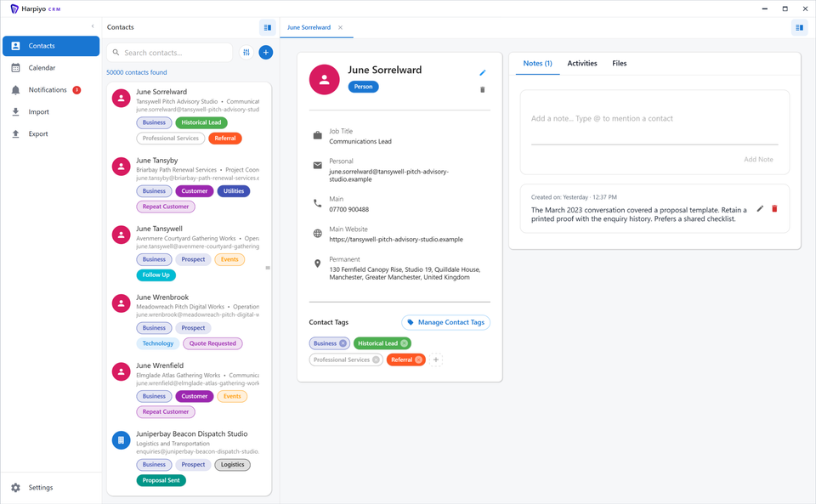Screen dimensions: 816x504
Task: Click the Personal email envelope icon
Action: pos(317,166)
